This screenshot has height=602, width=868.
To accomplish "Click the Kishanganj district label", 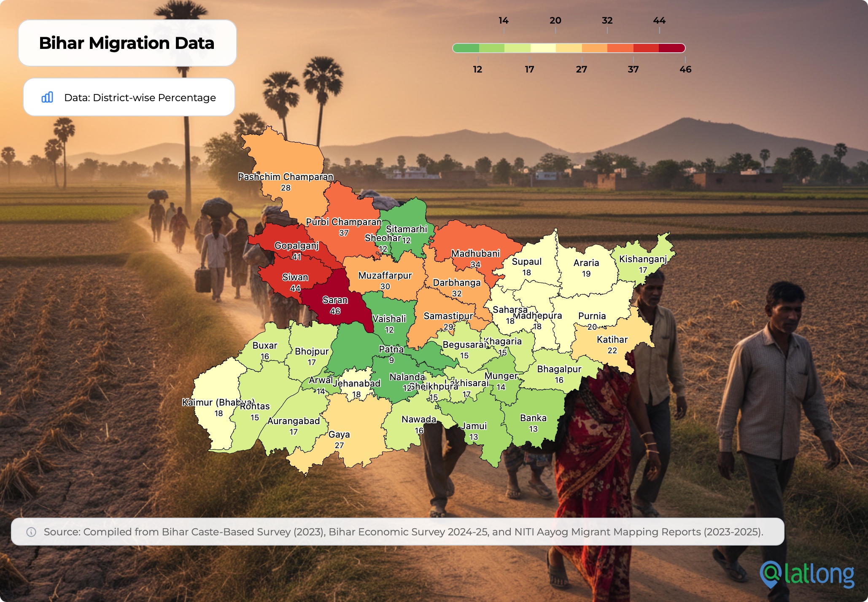I will (x=643, y=259).
